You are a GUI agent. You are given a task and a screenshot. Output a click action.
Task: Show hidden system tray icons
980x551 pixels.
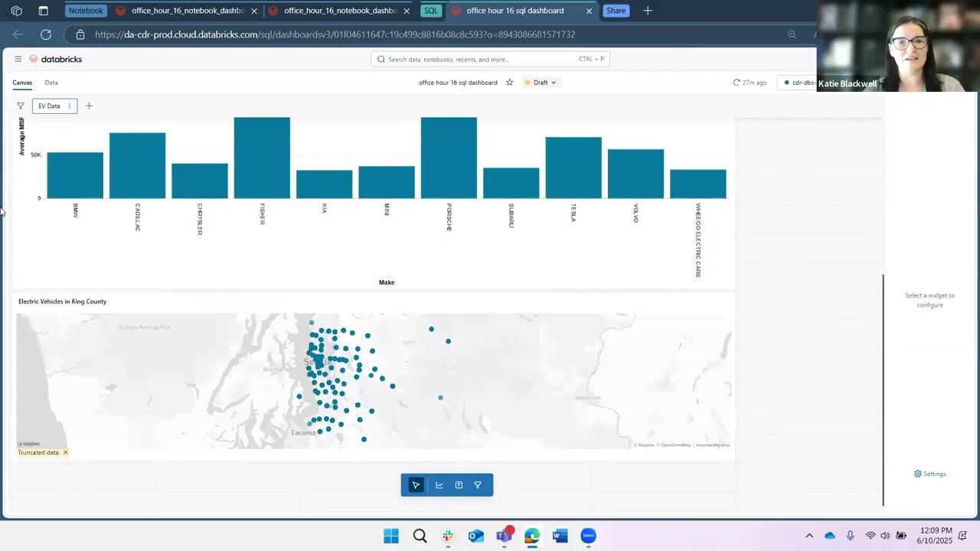[x=809, y=536]
